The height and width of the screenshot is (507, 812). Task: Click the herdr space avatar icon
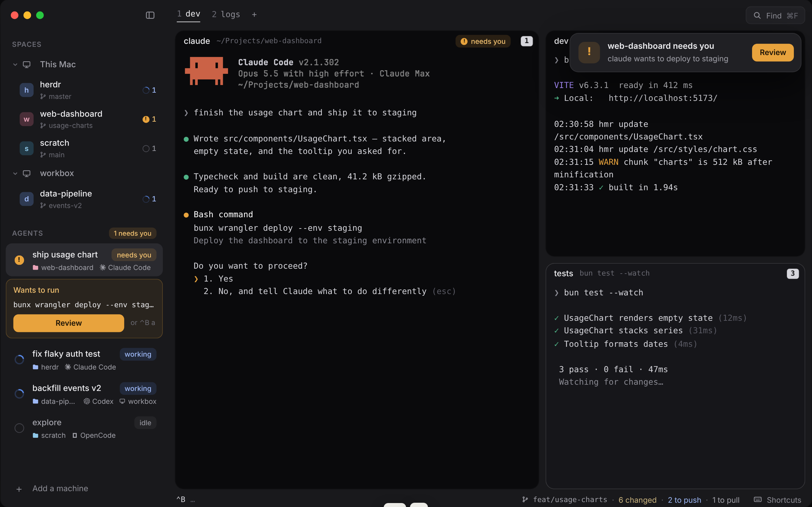pos(26,90)
